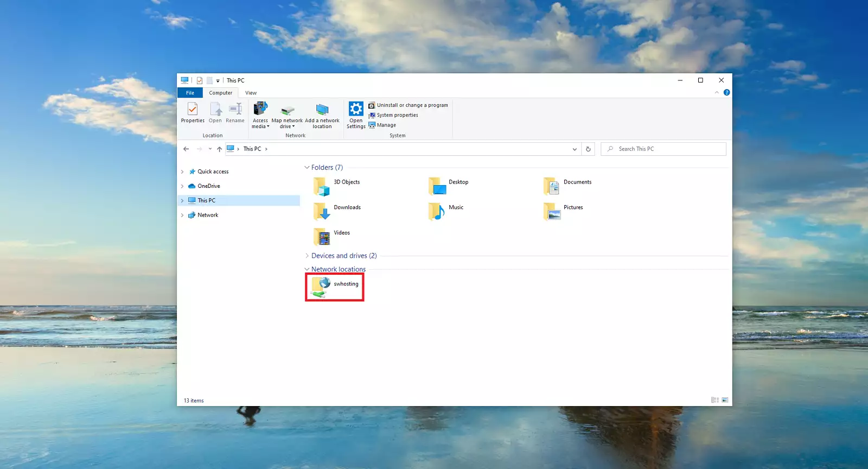Viewport: 868px width, 469px height.
Task: Select OneDrive in navigation pane
Action: click(208, 186)
